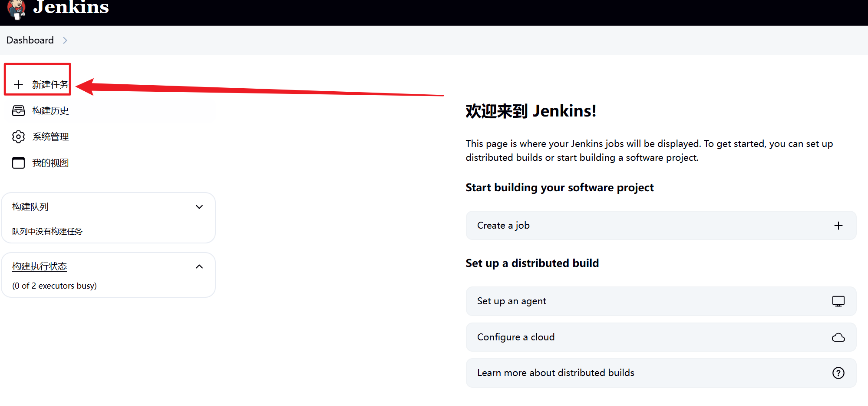Expand the Dashboard breadcrumb chevron
Screen dimensions: 868x406
coord(65,40)
